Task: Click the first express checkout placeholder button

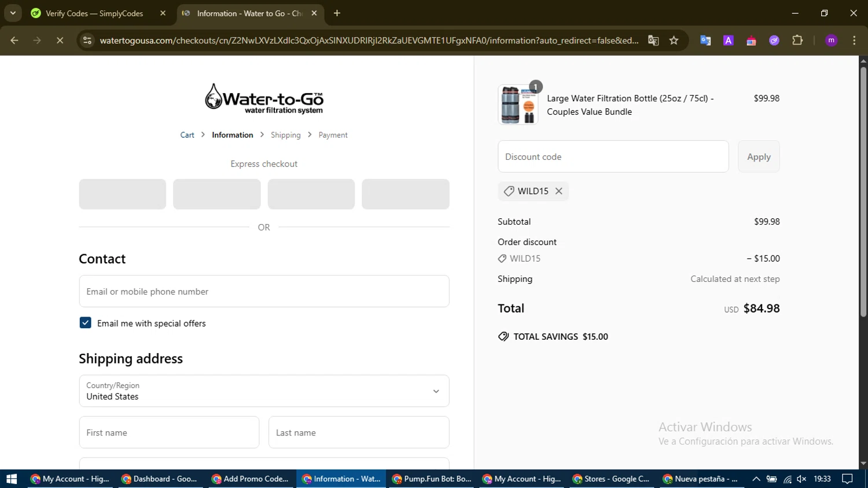Action: click(x=123, y=194)
